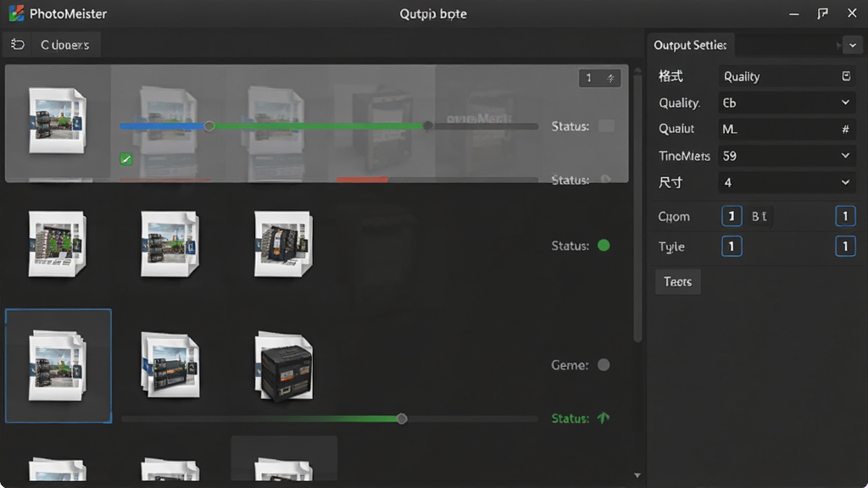
Task: Click the bolt icon next to the 1 counter
Action: pyautogui.click(x=610, y=78)
